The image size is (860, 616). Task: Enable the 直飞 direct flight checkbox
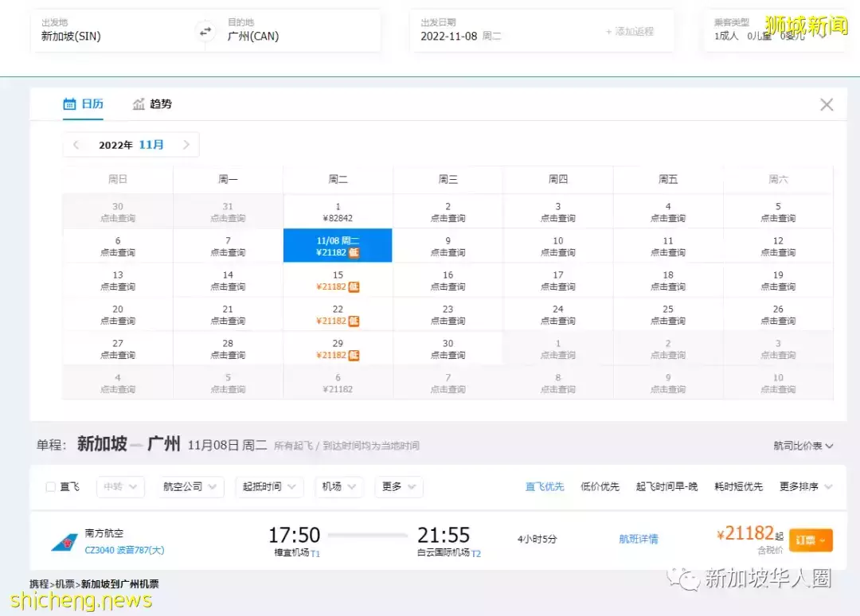[x=49, y=487]
